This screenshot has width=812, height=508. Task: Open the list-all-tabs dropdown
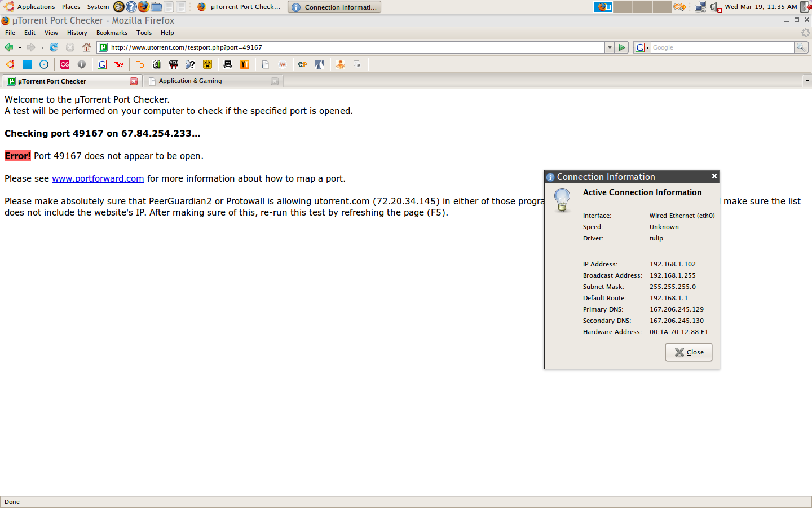(806, 81)
